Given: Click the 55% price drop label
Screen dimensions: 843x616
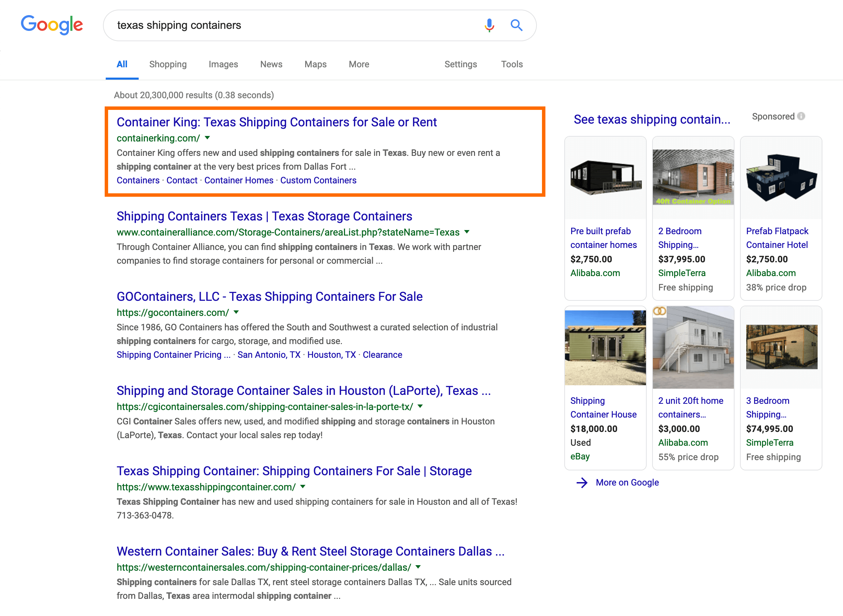Looking at the screenshot, I should 688,457.
